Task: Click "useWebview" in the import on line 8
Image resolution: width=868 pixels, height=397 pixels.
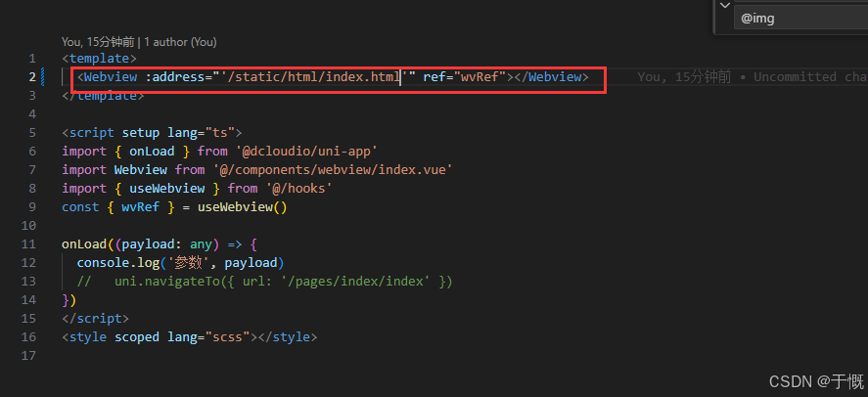Action: pyautogui.click(x=167, y=189)
